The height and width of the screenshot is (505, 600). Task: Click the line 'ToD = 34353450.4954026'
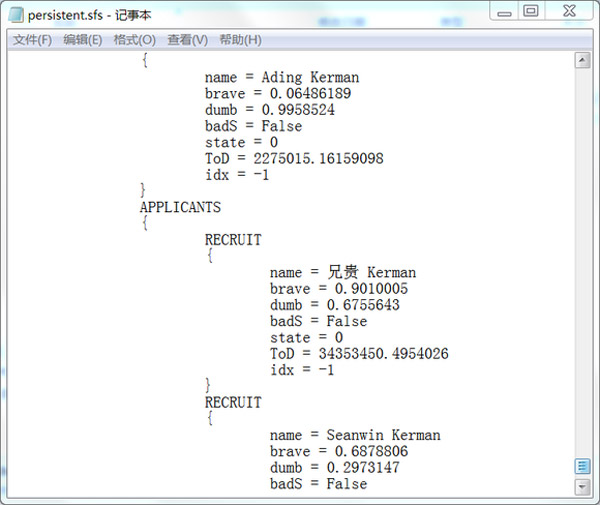[x=359, y=354]
